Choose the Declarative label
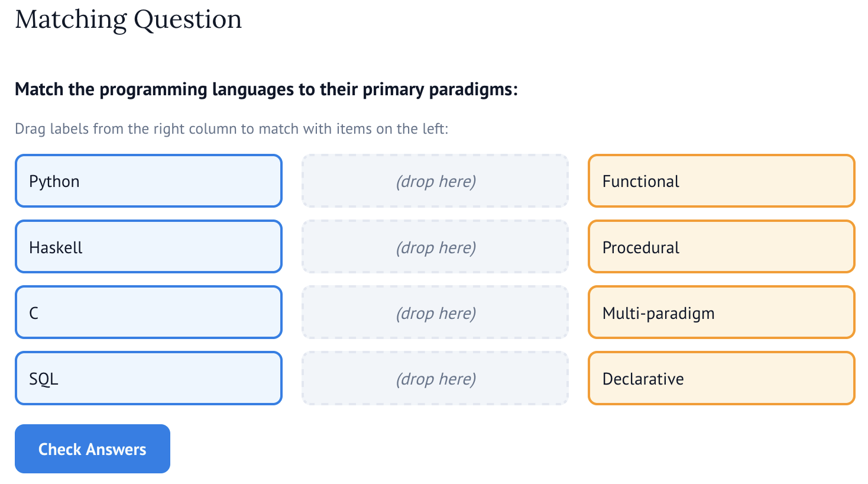Viewport: 868px width, 484px height. tap(721, 378)
